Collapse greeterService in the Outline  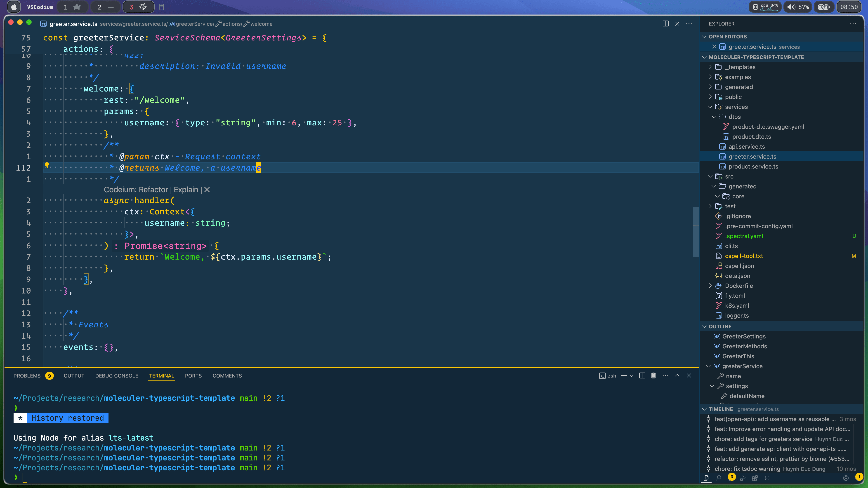tap(709, 366)
